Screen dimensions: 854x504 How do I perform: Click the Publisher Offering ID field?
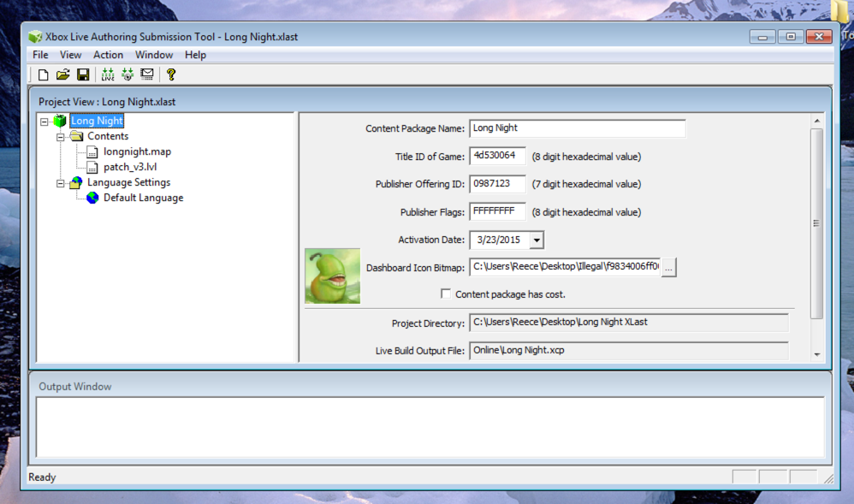pyautogui.click(x=497, y=184)
